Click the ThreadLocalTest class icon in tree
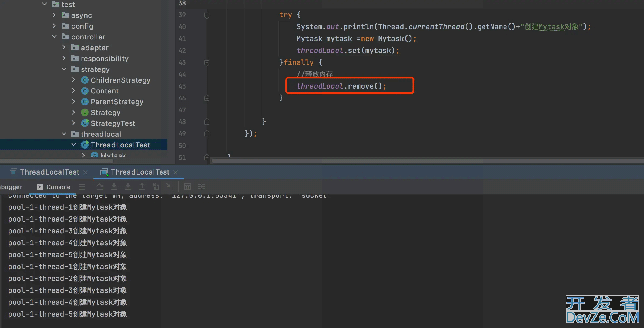This screenshot has width=644, height=328. 85,145
